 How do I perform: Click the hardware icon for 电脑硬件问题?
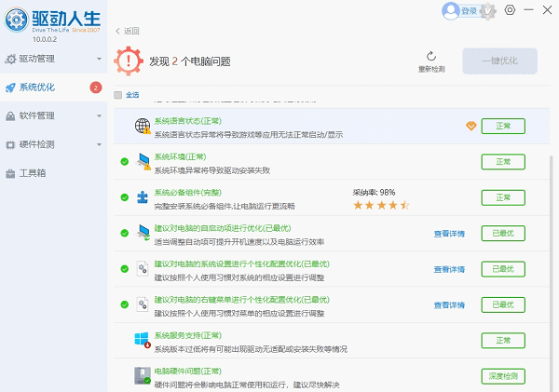tap(143, 375)
